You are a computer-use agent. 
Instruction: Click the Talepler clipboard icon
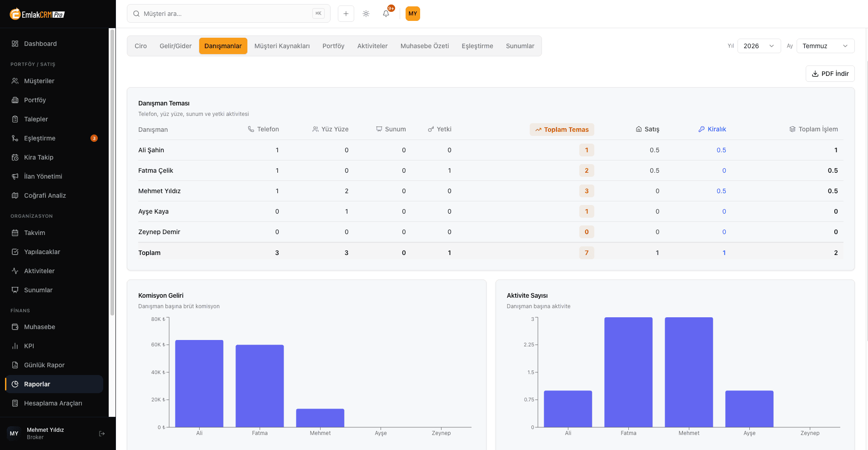click(15, 119)
